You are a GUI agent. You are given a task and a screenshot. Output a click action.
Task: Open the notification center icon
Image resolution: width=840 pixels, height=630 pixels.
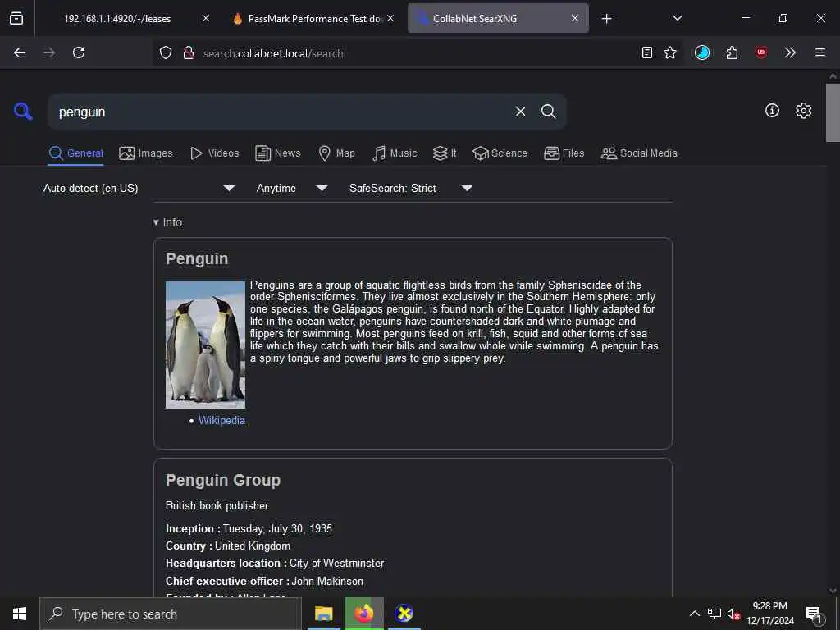[815, 614]
